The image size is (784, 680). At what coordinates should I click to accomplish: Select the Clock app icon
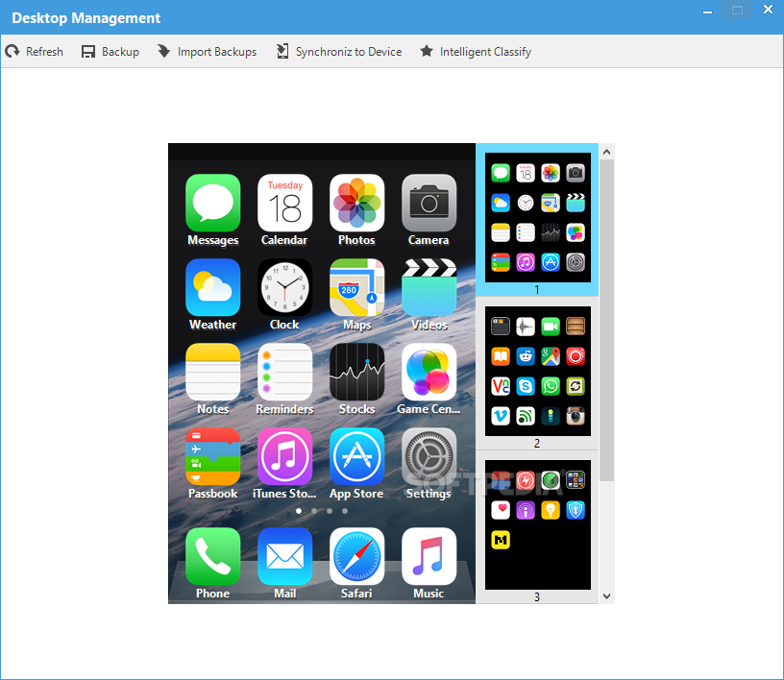(285, 287)
